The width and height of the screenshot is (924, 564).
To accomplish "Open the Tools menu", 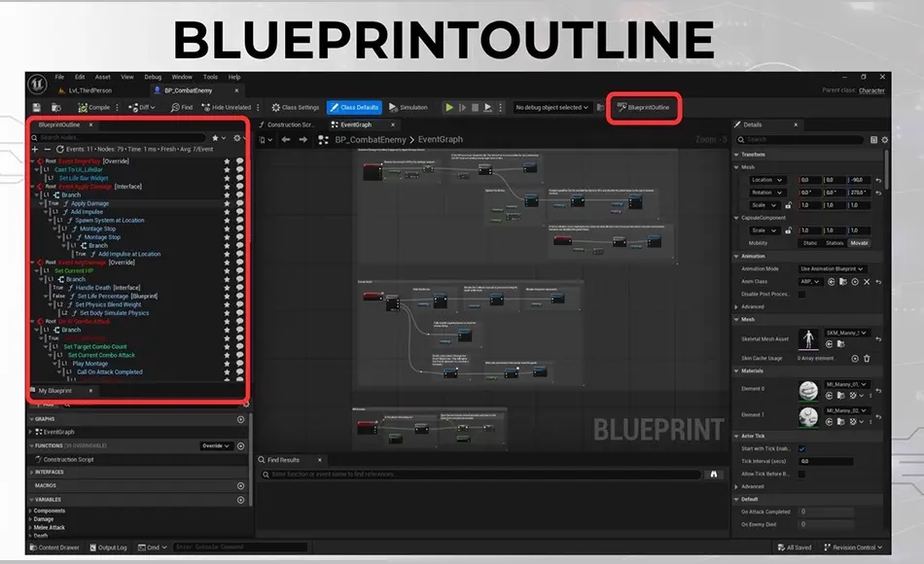I will (210, 77).
